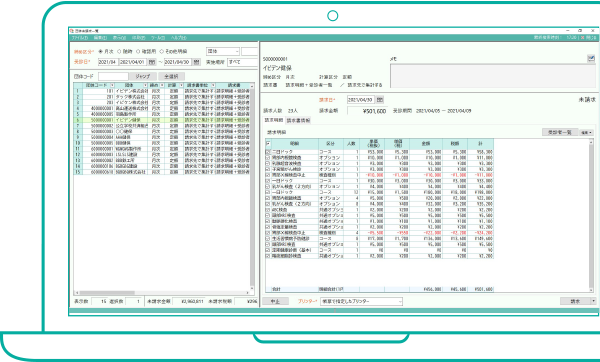Click the memo edit icon above memo box

591,58
